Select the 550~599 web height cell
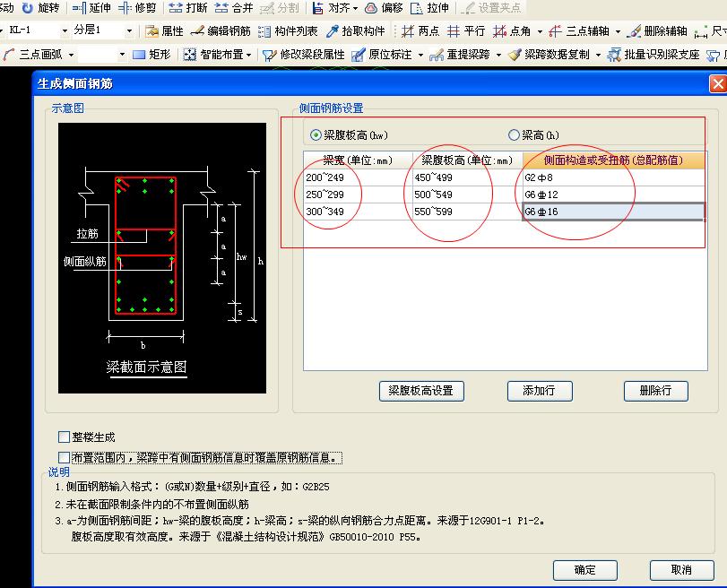 [467, 212]
